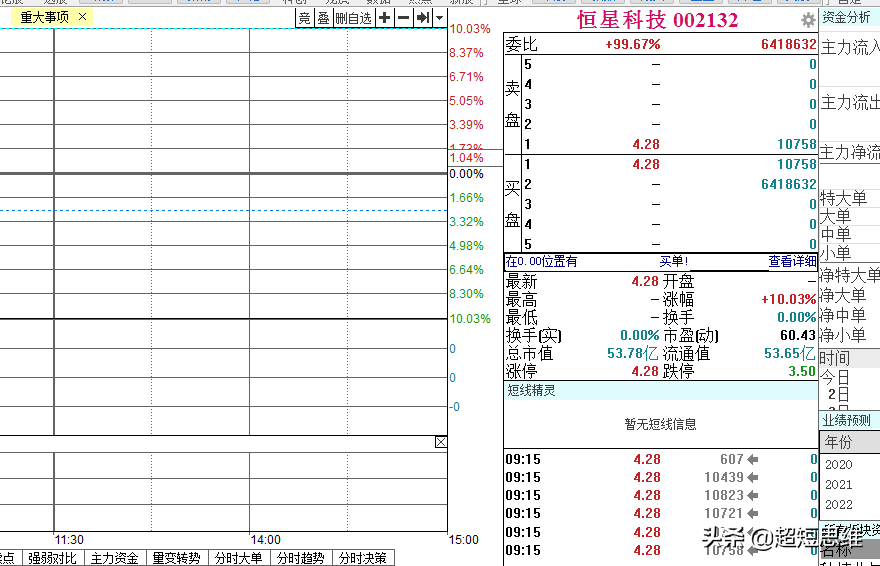The width and height of the screenshot is (880, 566).
Task: Switch to the 分时趋势 tab
Action: click(300, 558)
